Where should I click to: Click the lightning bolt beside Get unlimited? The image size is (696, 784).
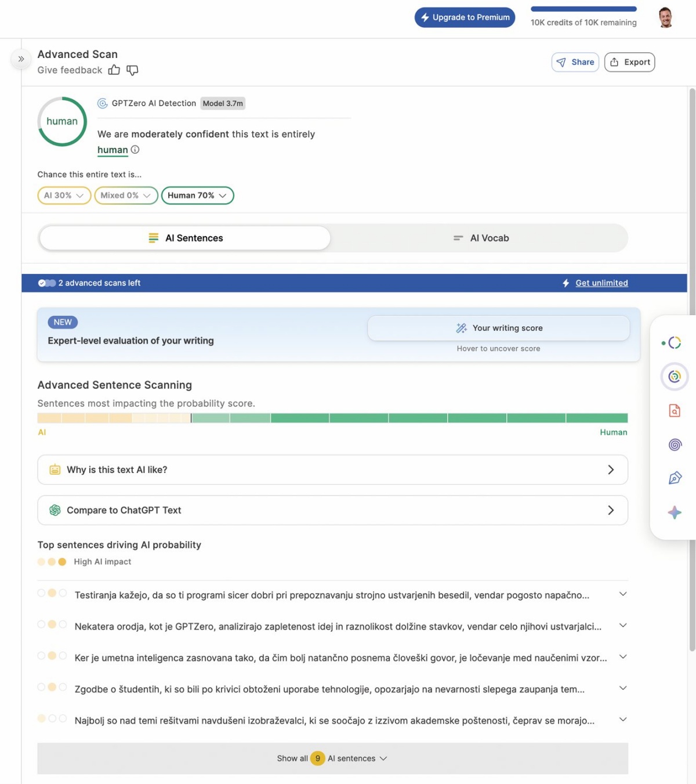pyautogui.click(x=565, y=283)
